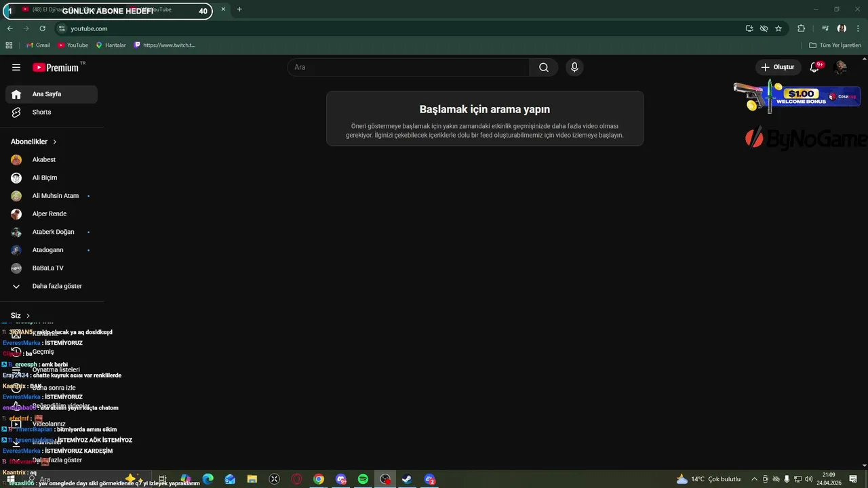This screenshot has height=488, width=868.
Task: Expand the Siz section chevron
Action: 28,316
